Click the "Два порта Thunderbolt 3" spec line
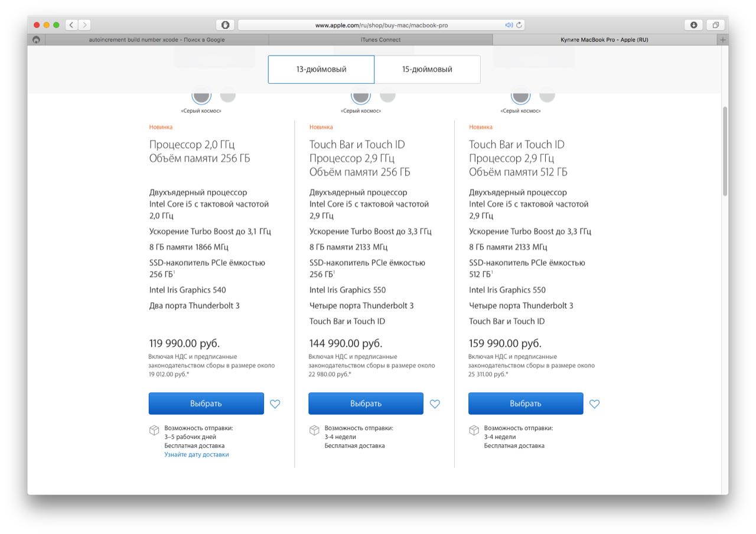 [194, 305]
